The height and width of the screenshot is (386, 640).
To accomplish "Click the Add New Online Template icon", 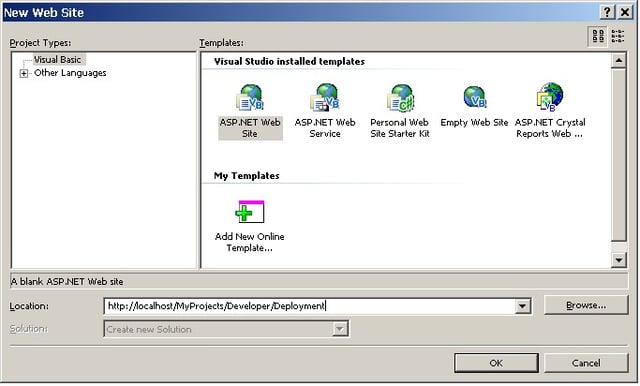I will point(250,211).
